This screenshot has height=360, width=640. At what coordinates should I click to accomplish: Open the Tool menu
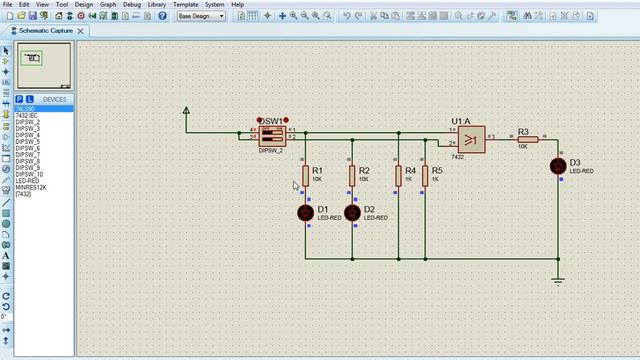pos(62,4)
